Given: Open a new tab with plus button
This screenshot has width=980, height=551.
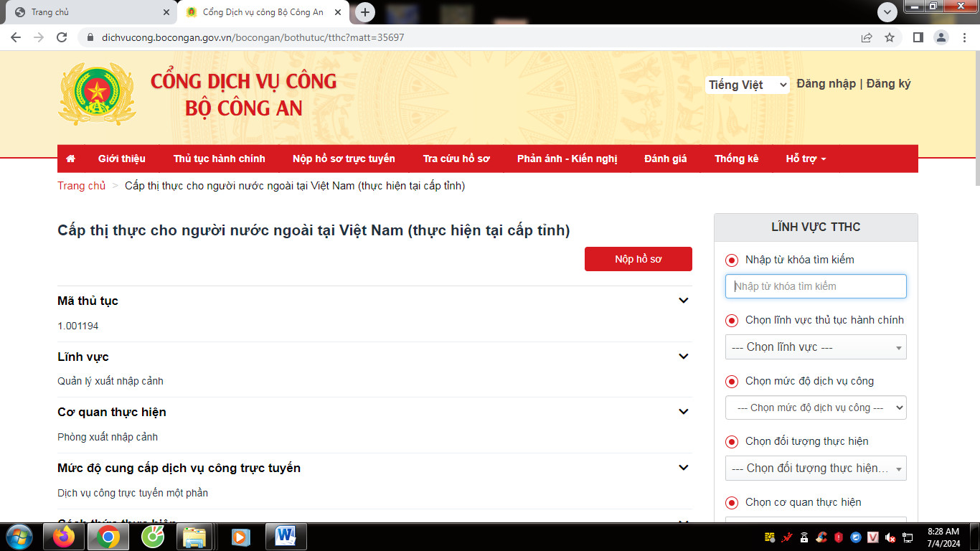Looking at the screenshot, I should [x=365, y=12].
